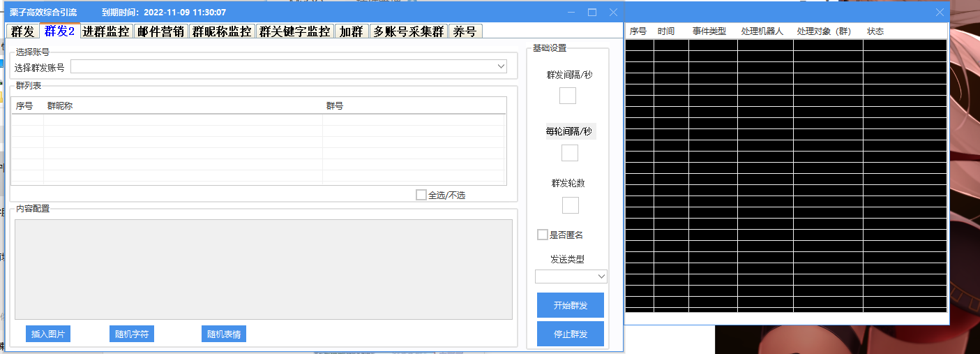Click the 序号 header in log window

coord(638,31)
